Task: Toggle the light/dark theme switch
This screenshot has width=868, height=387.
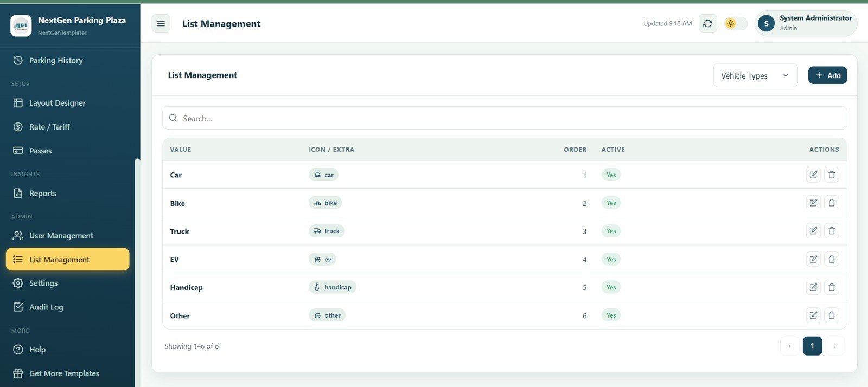Action: tap(736, 23)
